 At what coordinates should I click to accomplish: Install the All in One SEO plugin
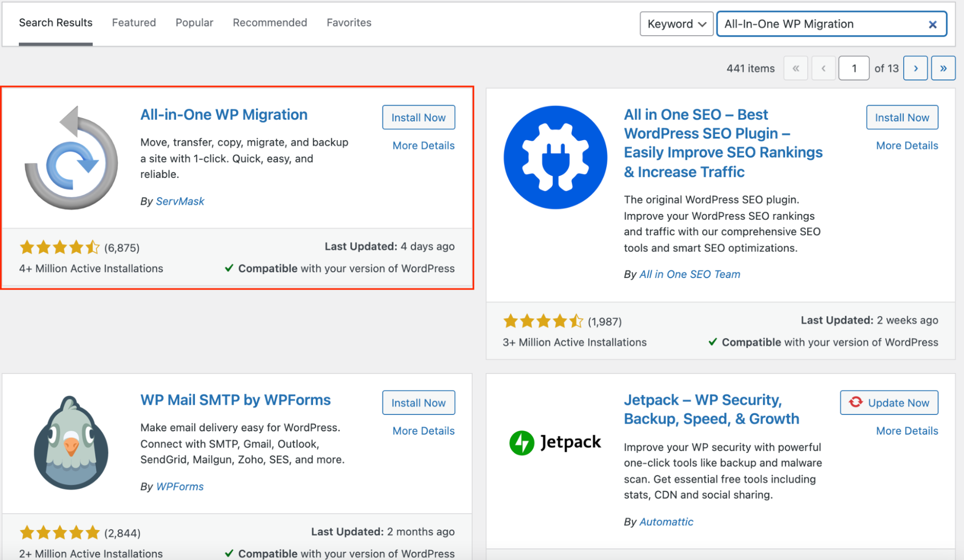(x=902, y=117)
